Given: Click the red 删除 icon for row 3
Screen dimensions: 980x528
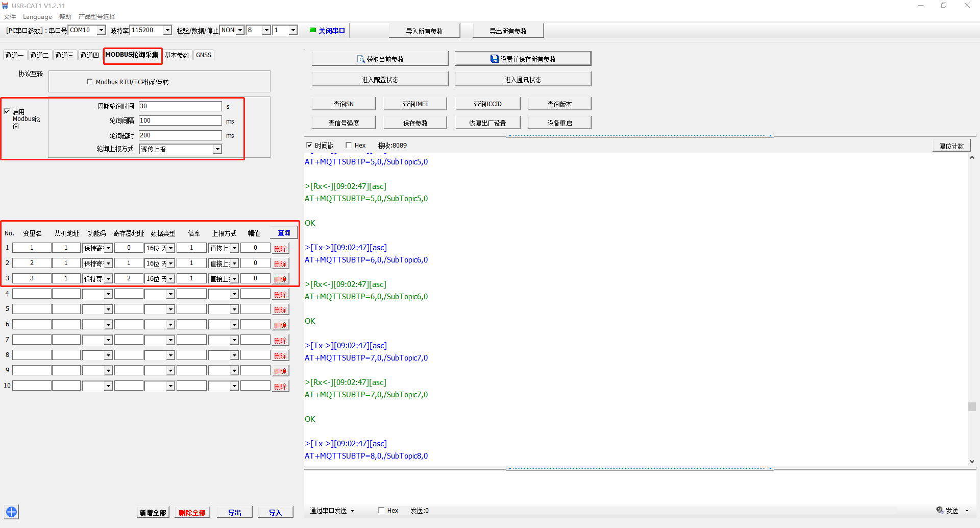Looking at the screenshot, I should tap(280, 279).
